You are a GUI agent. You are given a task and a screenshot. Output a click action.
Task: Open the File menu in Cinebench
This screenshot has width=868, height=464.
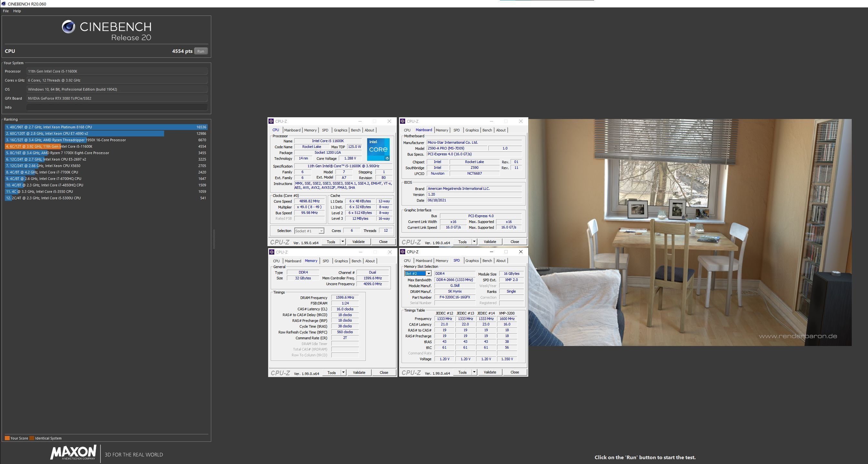pyautogui.click(x=6, y=11)
